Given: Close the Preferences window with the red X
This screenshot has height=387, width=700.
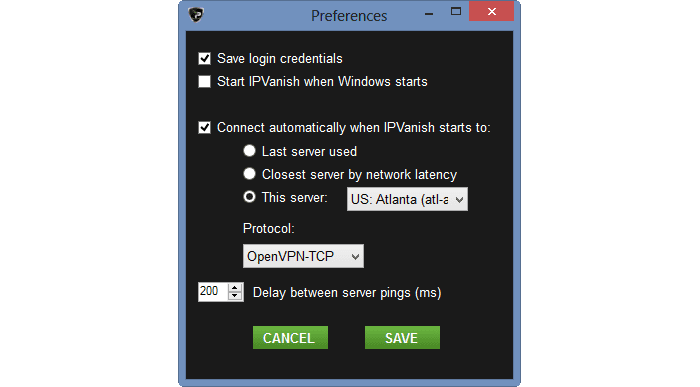Looking at the screenshot, I should point(492,12).
